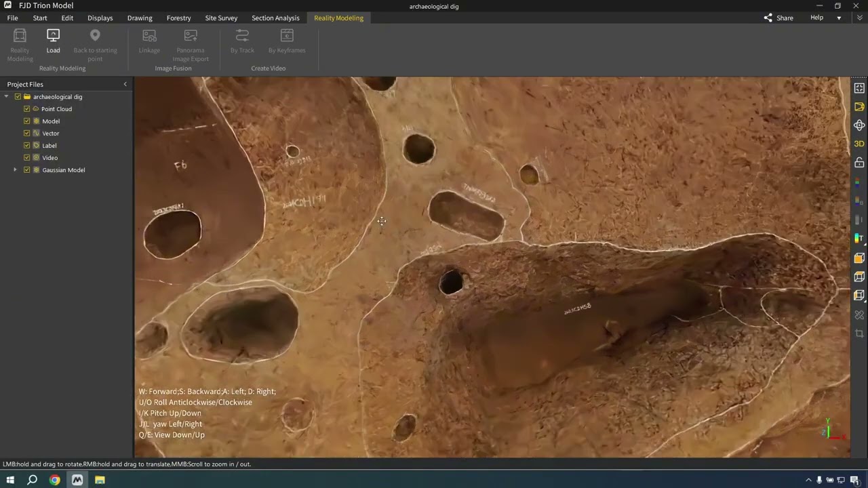Switch to the Forestry tab
Viewport: 868px width, 488px height.
tap(178, 18)
